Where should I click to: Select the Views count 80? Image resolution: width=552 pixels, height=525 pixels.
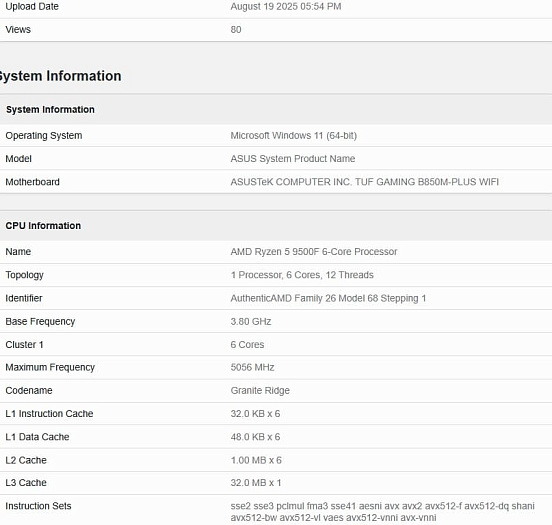[236, 30]
